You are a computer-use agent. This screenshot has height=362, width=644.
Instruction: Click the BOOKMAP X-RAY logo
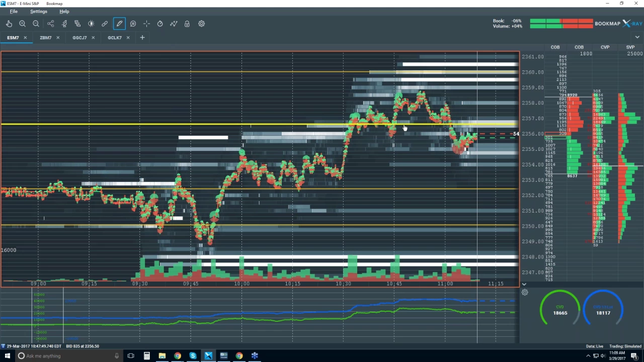pos(618,24)
